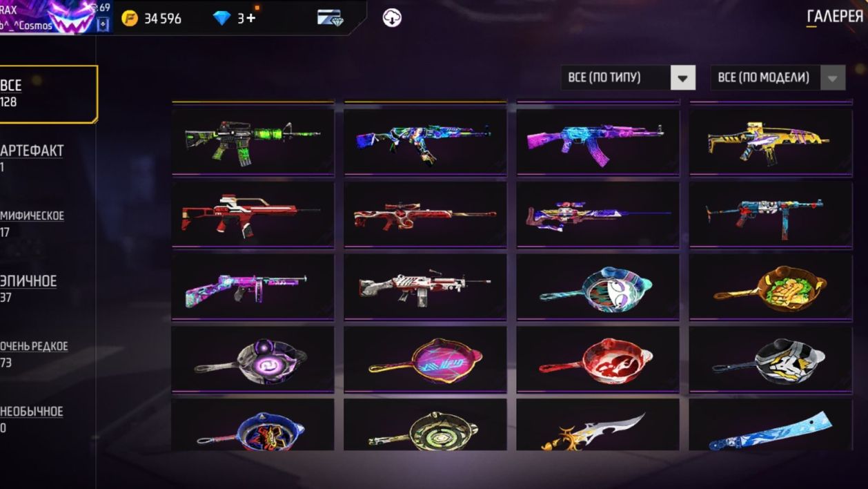Click the ГАЛЕРЕЯ header label
This screenshot has width=868, height=489.
pos(835,17)
